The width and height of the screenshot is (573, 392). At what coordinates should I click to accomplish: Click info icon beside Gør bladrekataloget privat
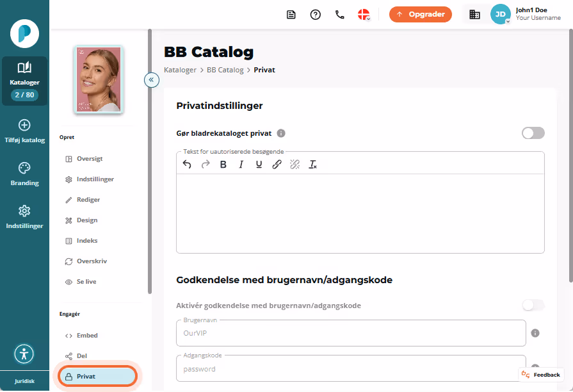[x=281, y=133]
